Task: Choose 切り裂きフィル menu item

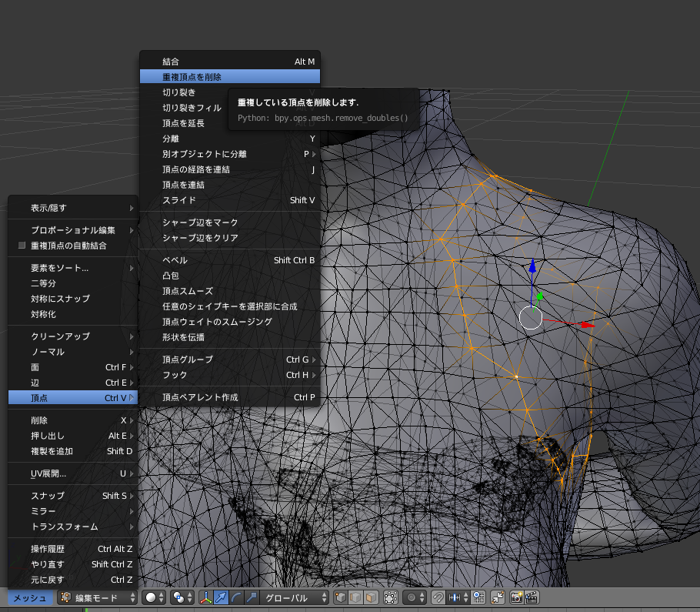Action: tap(230, 108)
